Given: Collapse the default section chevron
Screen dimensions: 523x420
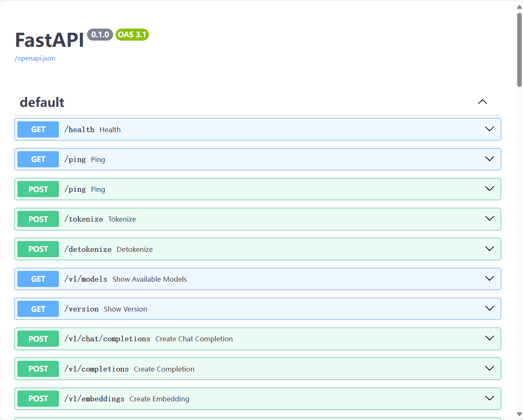Looking at the screenshot, I should pyautogui.click(x=482, y=102).
